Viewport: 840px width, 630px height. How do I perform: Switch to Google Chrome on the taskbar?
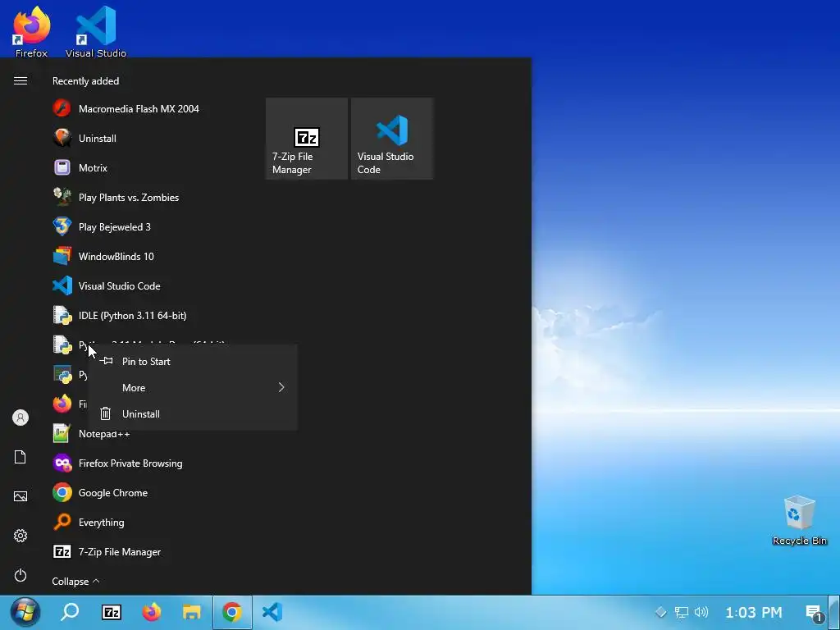pyautogui.click(x=232, y=612)
